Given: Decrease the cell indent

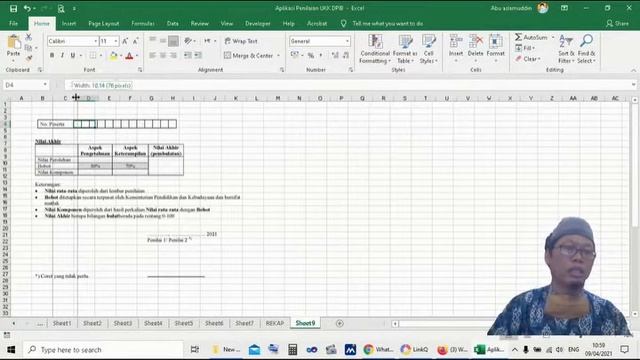Looking at the screenshot, I should click(187, 55).
